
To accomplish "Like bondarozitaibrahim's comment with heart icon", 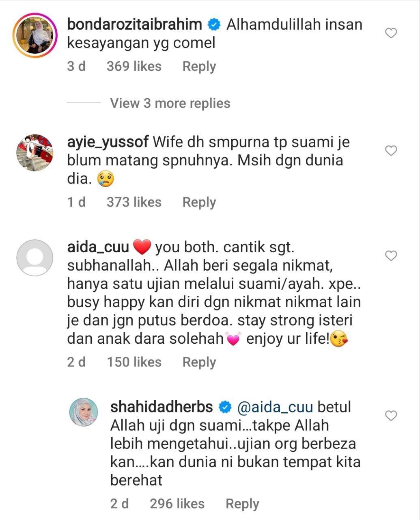I will [x=391, y=33].
